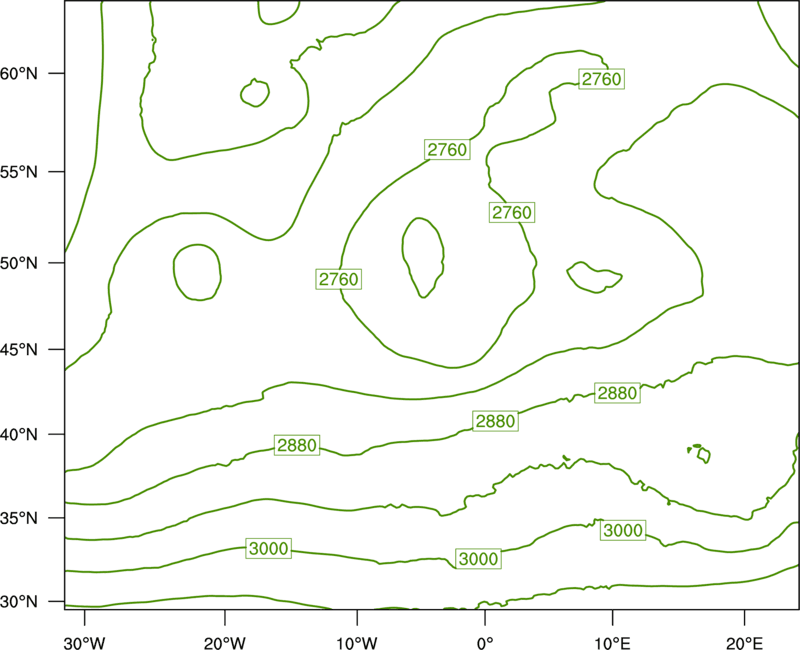Click the 55°N latitude axis label
Image resolution: width=800 pixels, height=650 pixels.
[19, 172]
